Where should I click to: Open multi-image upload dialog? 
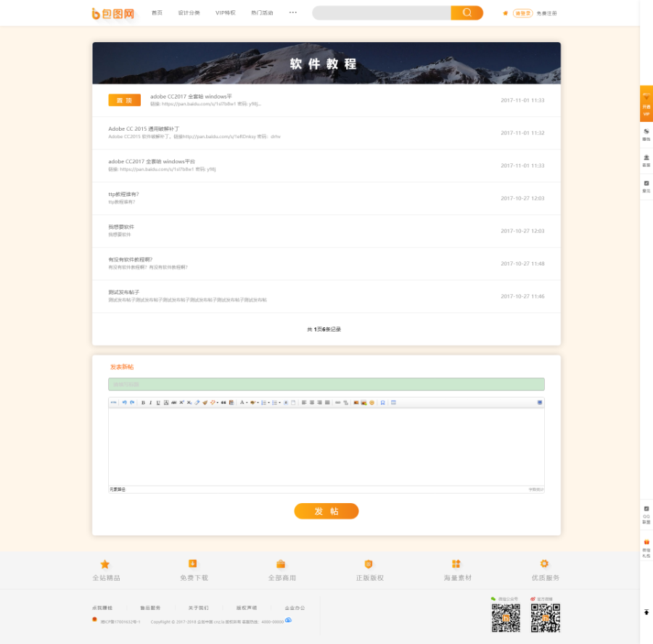pos(364,403)
